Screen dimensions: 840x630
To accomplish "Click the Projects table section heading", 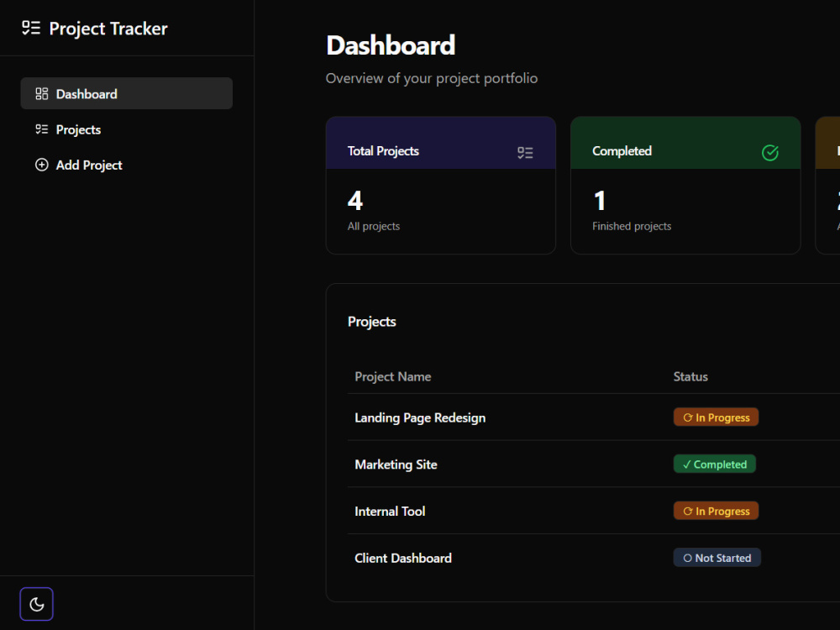I will [372, 322].
